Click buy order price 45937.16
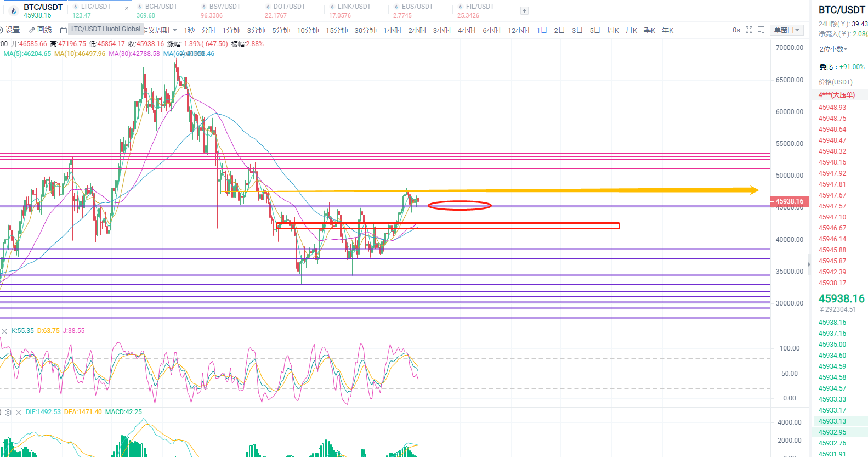868x457 pixels. (x=832, y=334)
